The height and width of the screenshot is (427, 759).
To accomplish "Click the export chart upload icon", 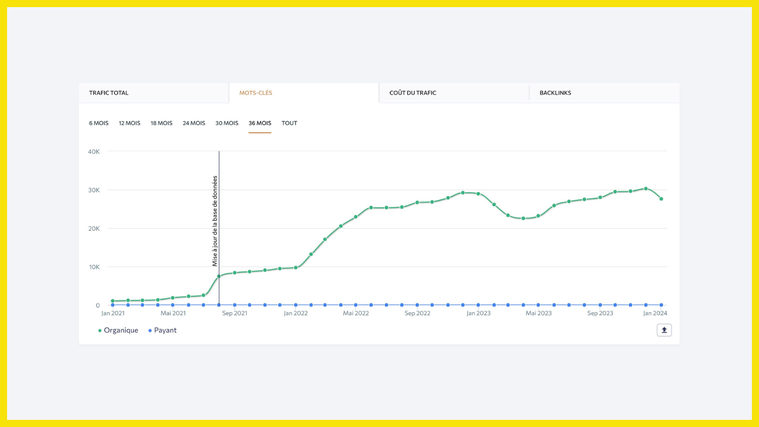I will pyautogui.click(x=664, y=330).
